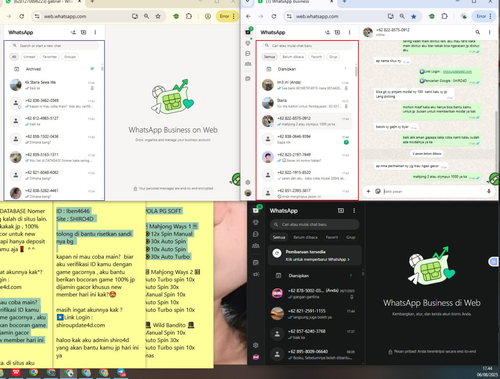The width and height of the screenshot is (500, 379).
Task: Open chat +62 857-6240-3768 in dark window
Action: tap(315, 334)
